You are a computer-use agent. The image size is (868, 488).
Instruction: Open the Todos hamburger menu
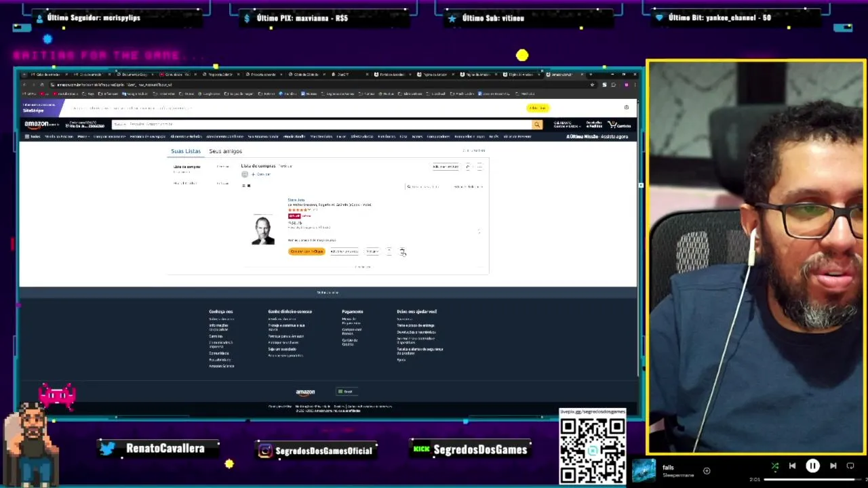point(32,136)
